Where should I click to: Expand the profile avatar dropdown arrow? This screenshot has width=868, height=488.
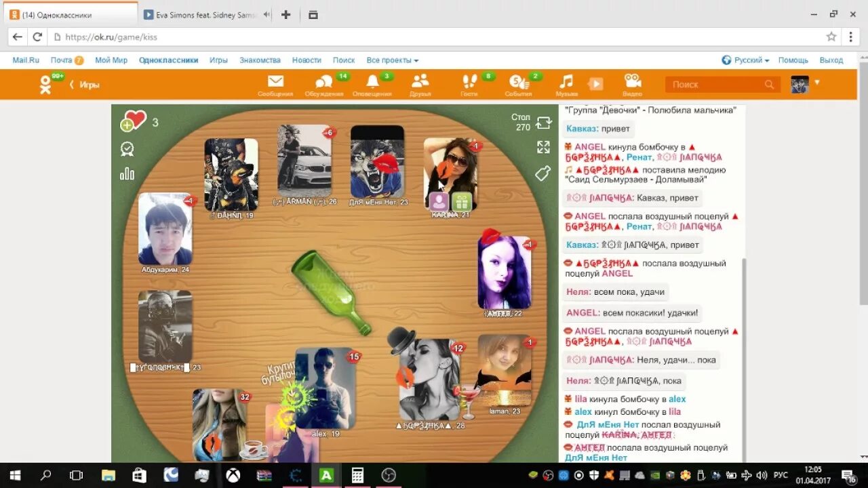pyautogui.click(x=817, y=83)
